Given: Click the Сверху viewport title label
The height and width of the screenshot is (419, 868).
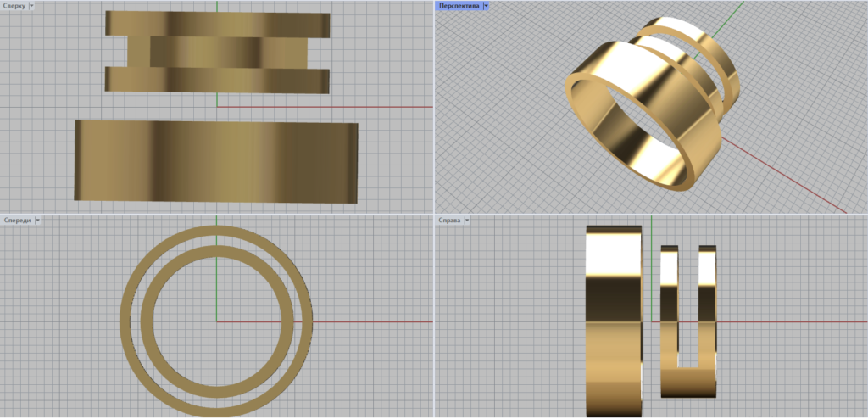Looking at the screenshot, I should (14, 5).
